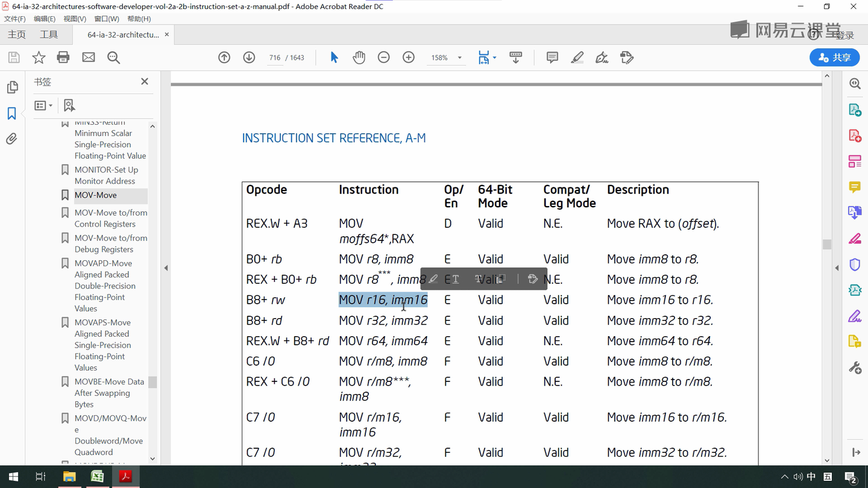Open the More Tools wrench in right pane

pyautogui.click(x=855, y=368)
